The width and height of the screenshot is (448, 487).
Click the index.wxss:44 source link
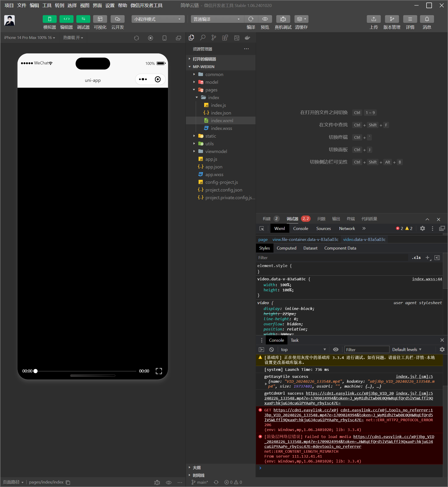[x=427, y=279]
